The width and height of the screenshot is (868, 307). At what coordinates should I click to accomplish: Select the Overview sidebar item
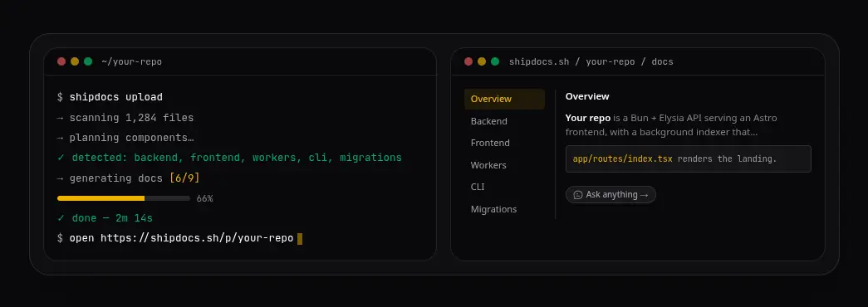[x=504, y=99]
